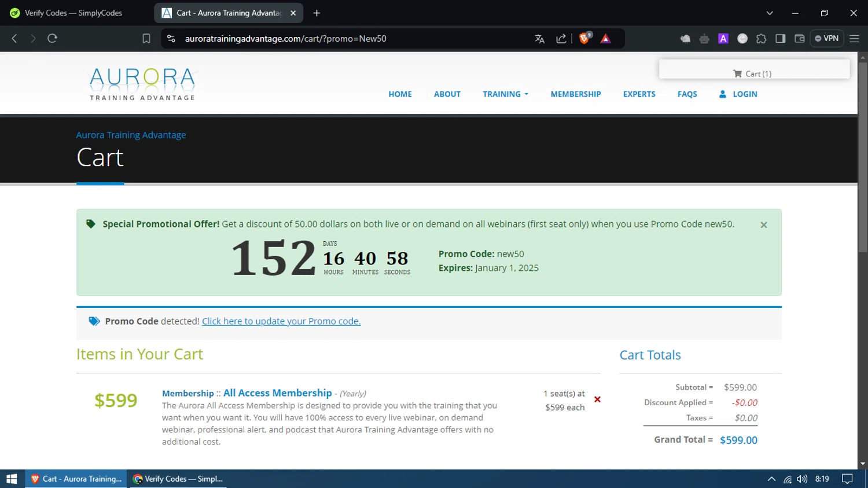Go to the HOME menu item
Viewport: 868px width, 488px height.
400,94
